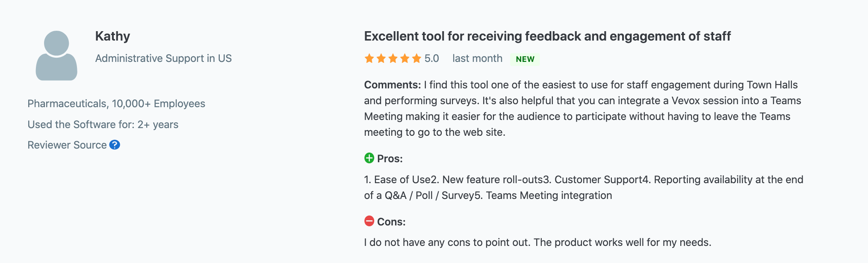Click 'Used the Software for: 2+ years'
The height and width of the screenshot is (263, 868).
[103, 125]
